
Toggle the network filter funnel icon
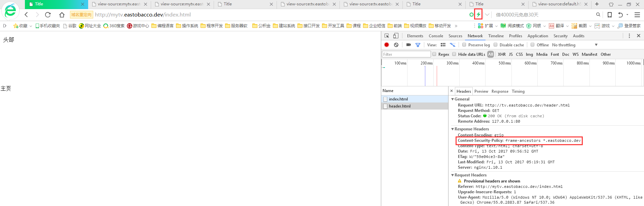(x=418, y=45)
